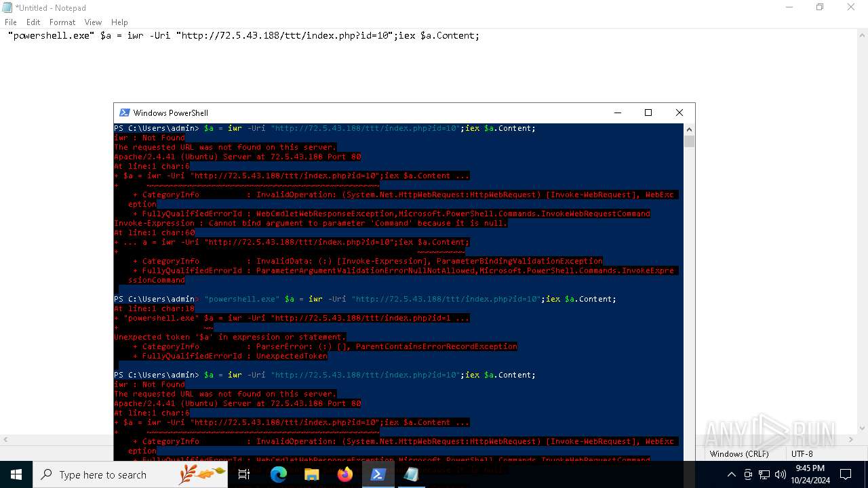Click the PowerShell vertical scrollbar thumb
Image resolution: width=868 pixels, height=488 pixels.
pos(689,141)
